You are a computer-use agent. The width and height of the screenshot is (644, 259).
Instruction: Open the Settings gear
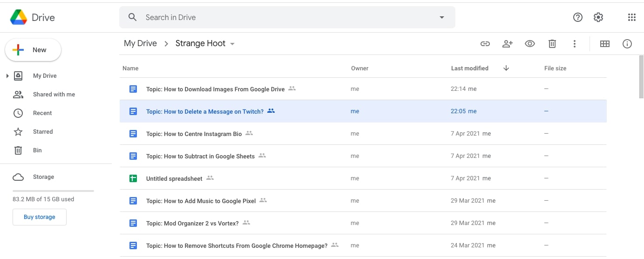598,18
